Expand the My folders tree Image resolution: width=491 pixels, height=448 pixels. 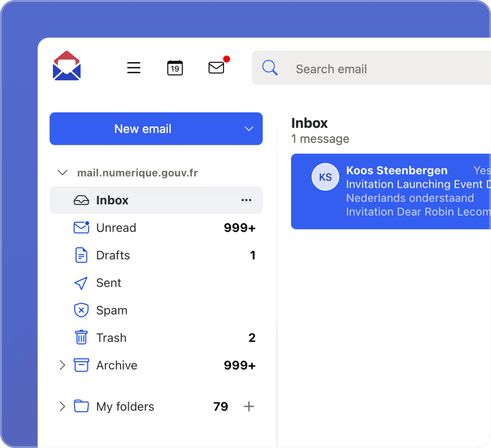62,406
